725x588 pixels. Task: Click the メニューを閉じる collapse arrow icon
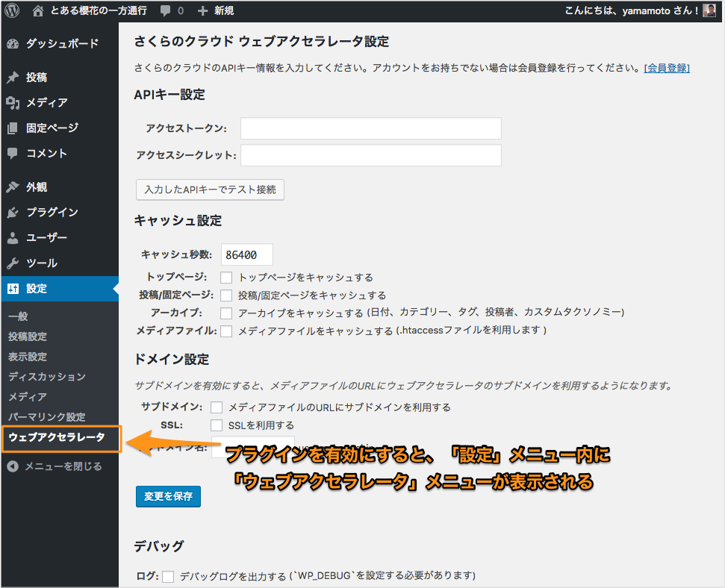pyautogui.click(x=13, y=466)
